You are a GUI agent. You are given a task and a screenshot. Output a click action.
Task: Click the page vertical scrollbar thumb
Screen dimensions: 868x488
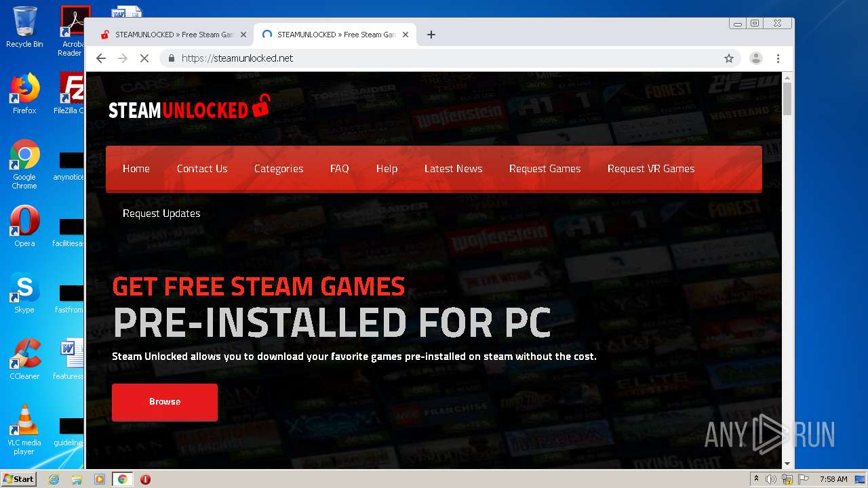(787, 98)
